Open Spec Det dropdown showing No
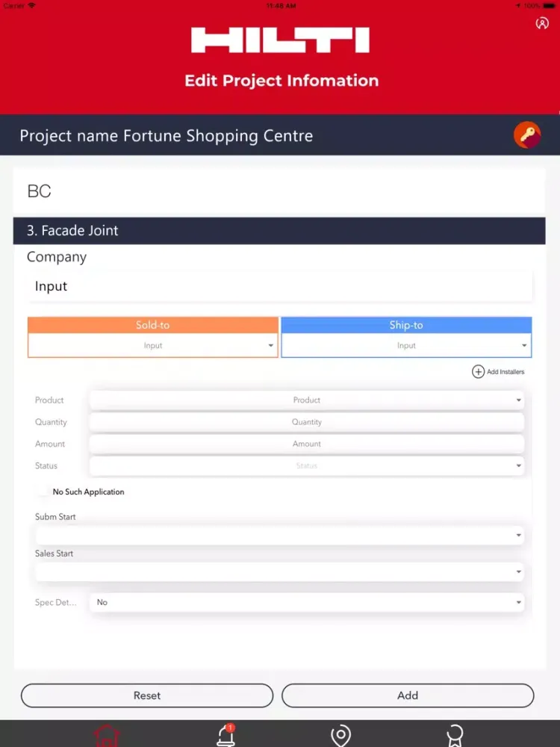The width and height of the screenshot is (560, 747). tap(307, 603)
